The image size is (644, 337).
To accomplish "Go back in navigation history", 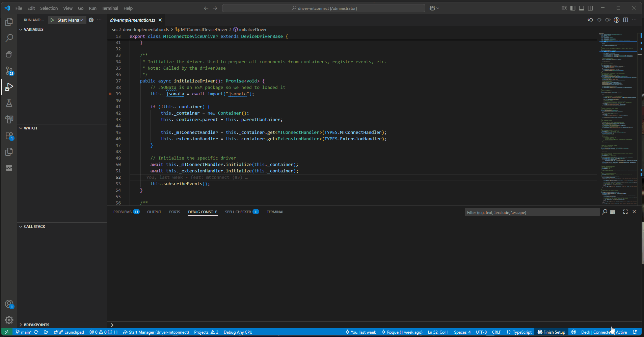I will point(206,8).
